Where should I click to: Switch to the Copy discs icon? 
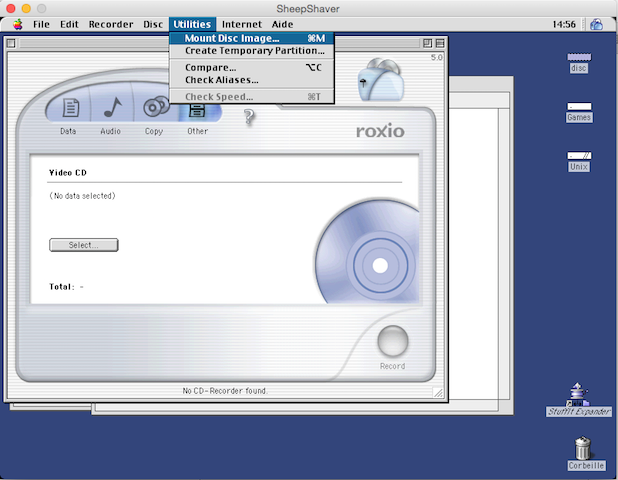(x=156, y=106)
